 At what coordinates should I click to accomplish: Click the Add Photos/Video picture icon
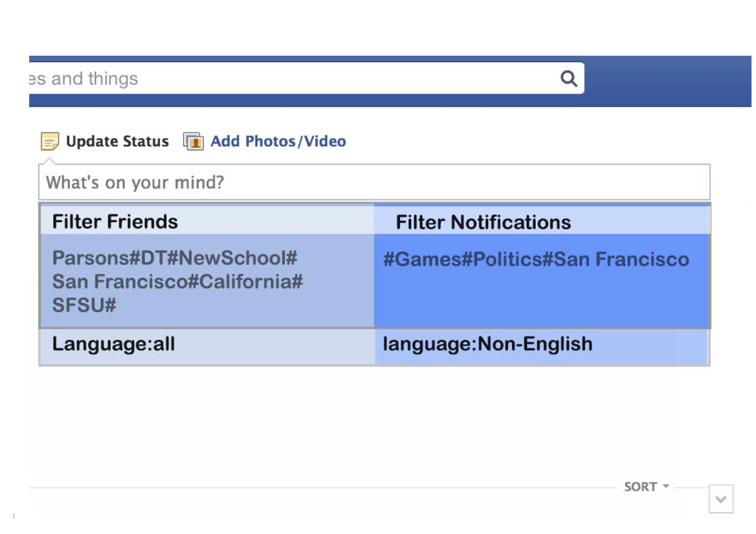193,141
